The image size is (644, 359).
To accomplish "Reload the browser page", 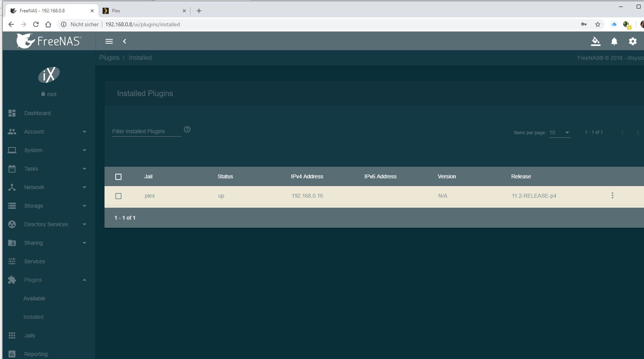I will (x=36, y=24).
